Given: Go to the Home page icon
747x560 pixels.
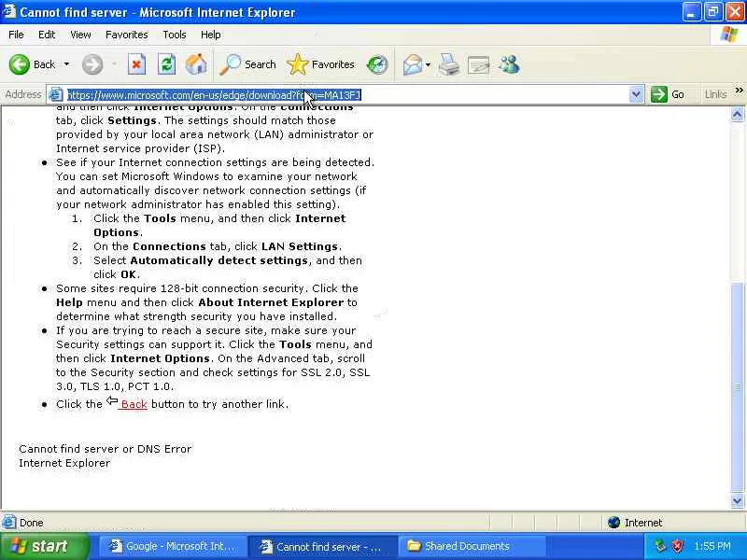Looking at the screenshot, I should pyautogui.click(x=196, y=64).
